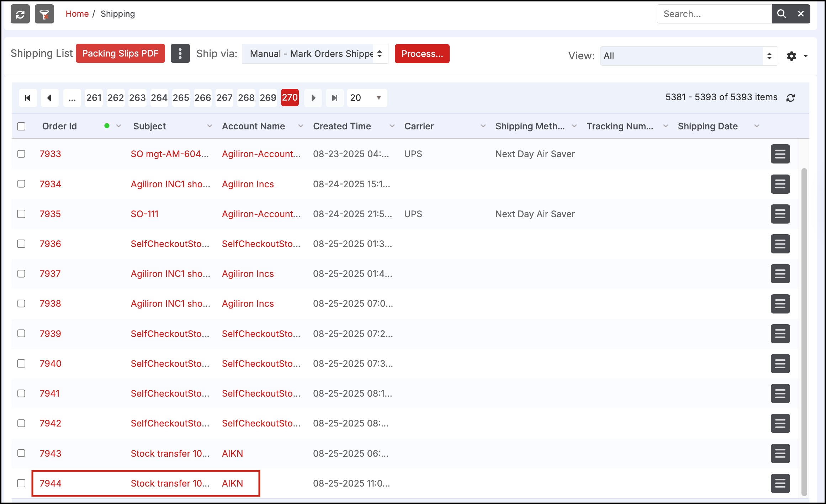The height and width of the screenshot is (504, 826).
Task: Open row menu for order 7936
Action: pyautogui.click(x=780, y=244)
